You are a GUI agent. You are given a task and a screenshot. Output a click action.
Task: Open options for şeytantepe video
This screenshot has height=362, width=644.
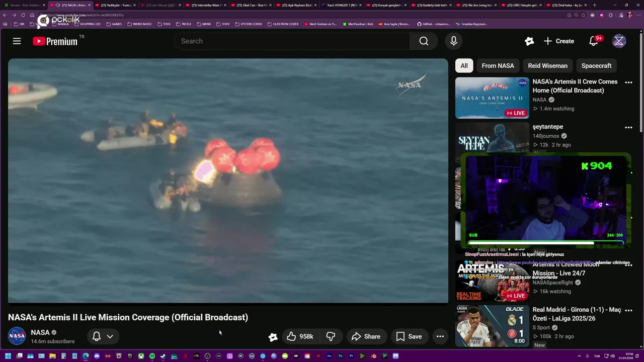pyautogui.click(x=628, y=128)
